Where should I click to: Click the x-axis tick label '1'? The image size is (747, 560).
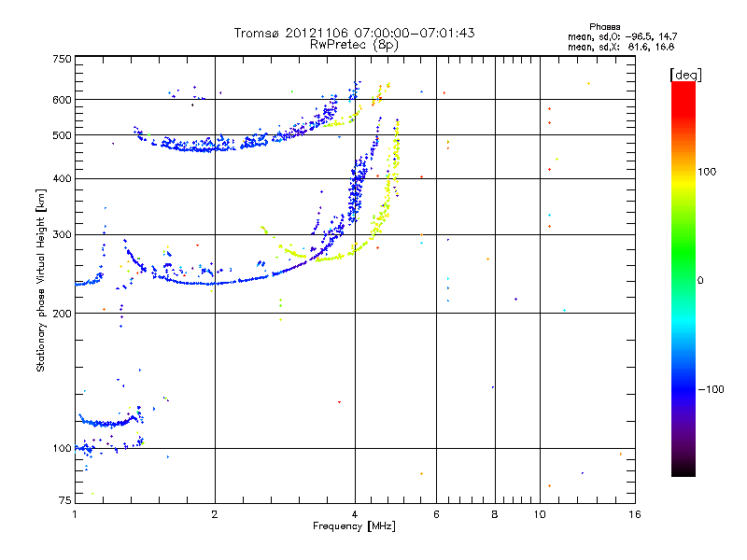[x=75, y=514]
